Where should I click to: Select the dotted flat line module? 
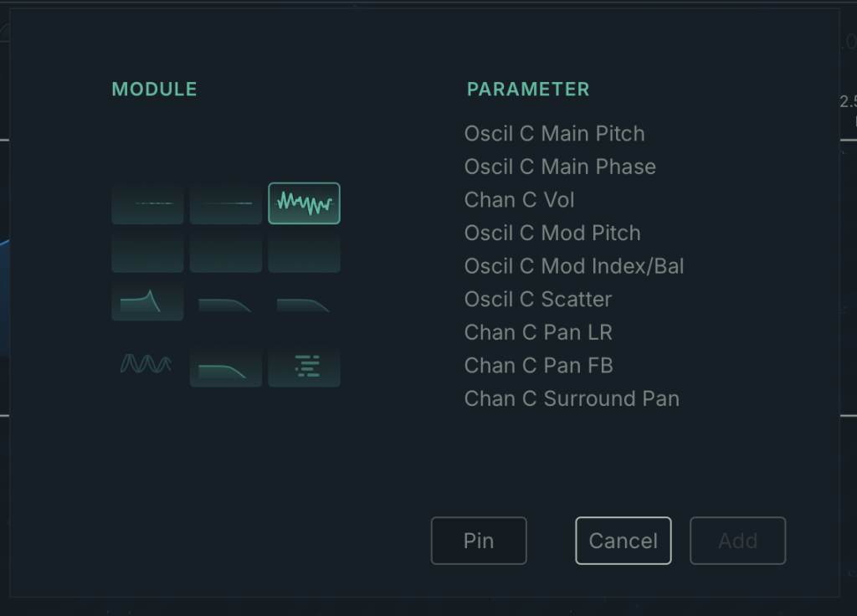coord(147,203)
